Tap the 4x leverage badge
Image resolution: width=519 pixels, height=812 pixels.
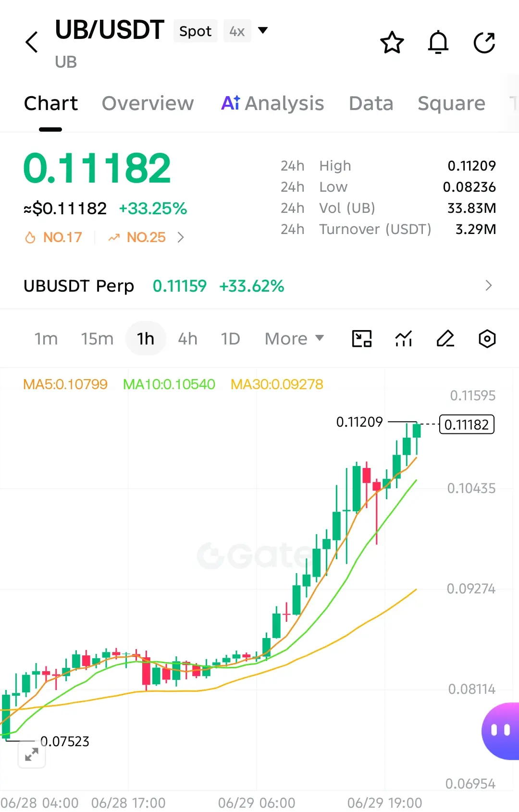pos(237,31)
